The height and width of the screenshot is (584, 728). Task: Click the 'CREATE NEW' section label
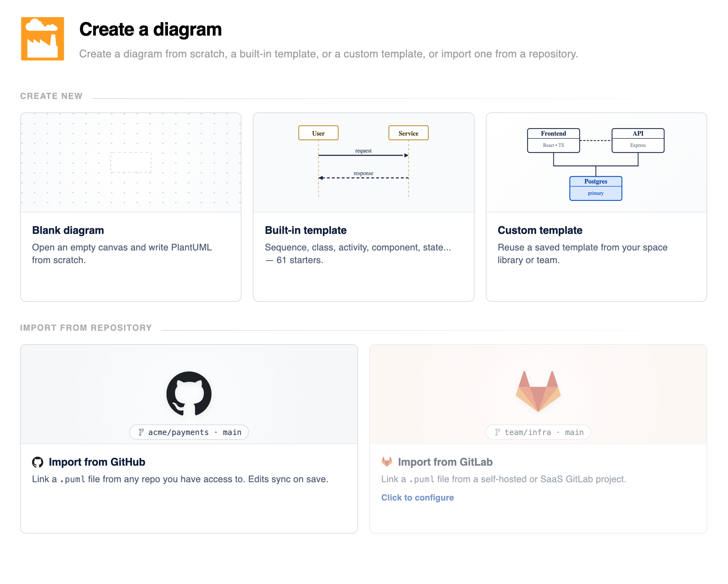pyautogui.click(x=51, y=96)
